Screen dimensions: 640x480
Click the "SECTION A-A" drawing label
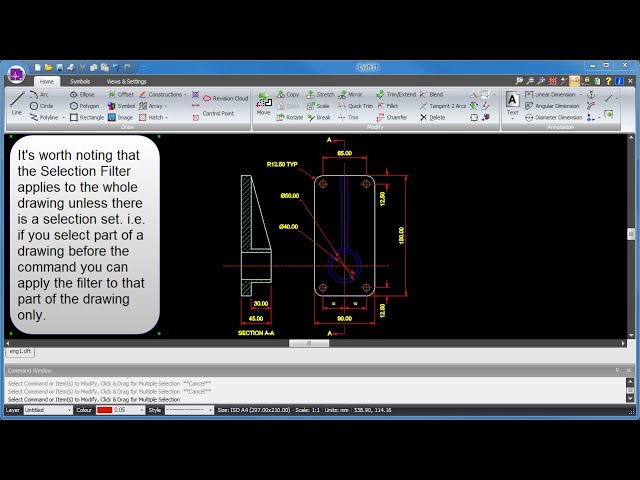[x=256, y=333]
